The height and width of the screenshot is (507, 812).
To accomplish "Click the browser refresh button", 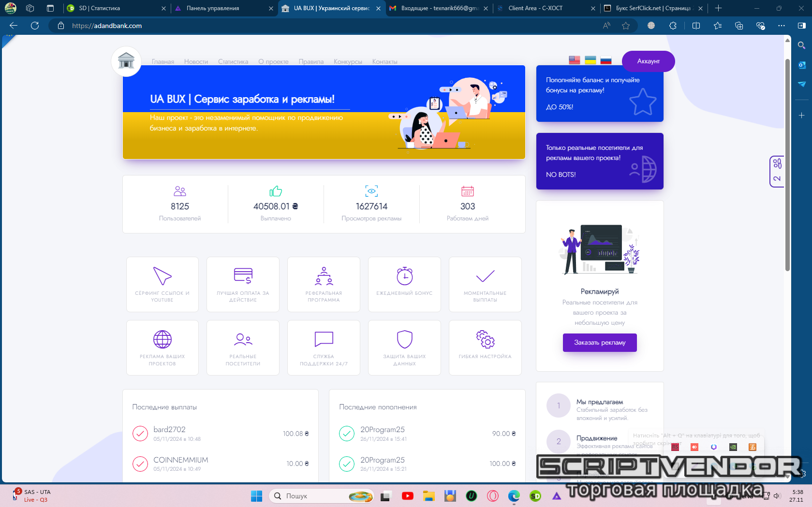I will (35, 26).
